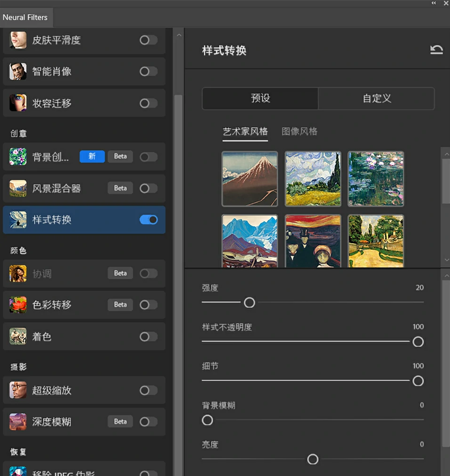Select the 图像风格 sub-tab

coord(299,131)
